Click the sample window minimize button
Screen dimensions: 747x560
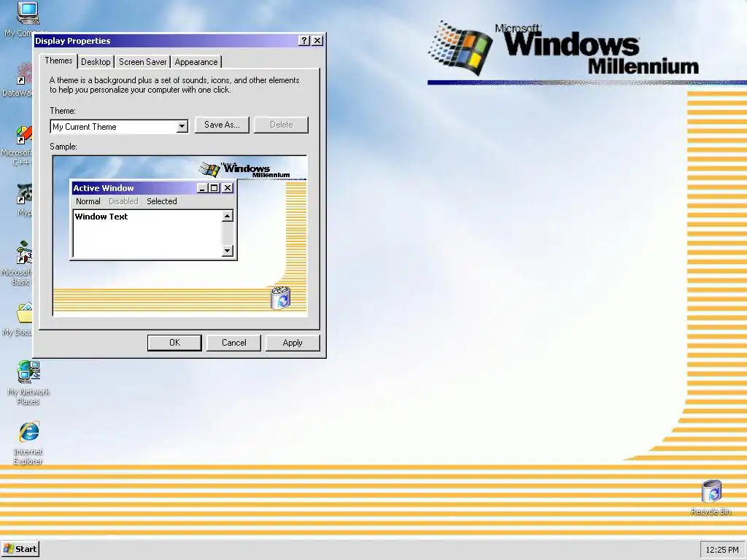coord(202,188)
